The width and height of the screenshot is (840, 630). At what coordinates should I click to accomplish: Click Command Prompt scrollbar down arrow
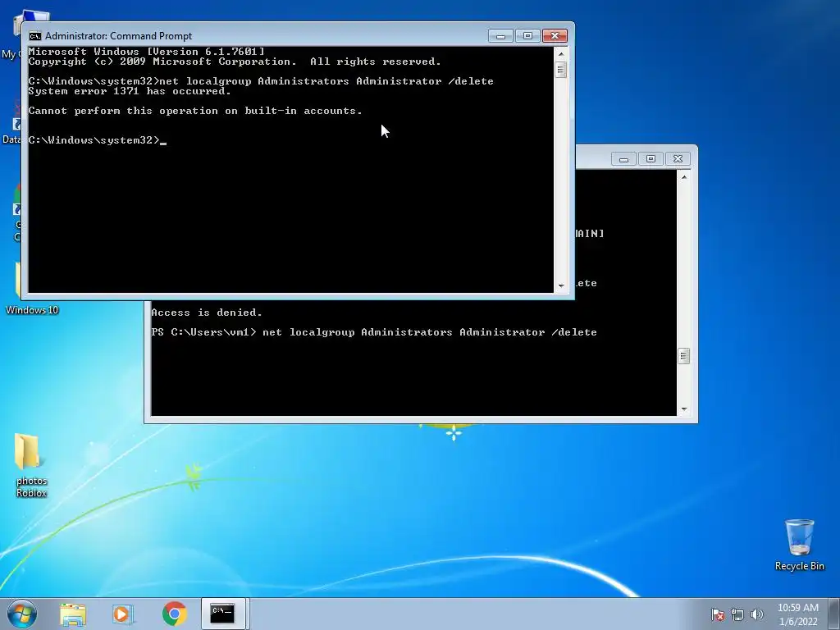point(561,286)
